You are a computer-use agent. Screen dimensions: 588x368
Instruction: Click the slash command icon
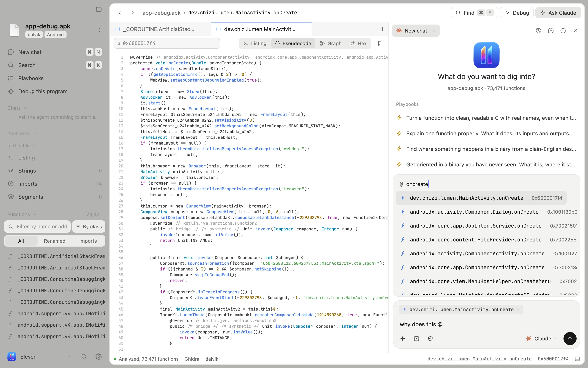tap(416, 339)
